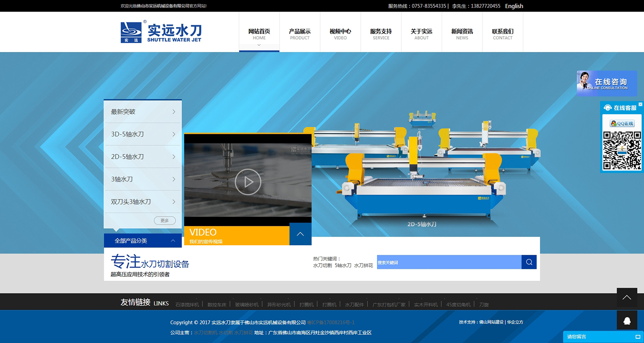Go to the Contact Us page
Viewport: 644px width, 343px height.
tap(502, 34)
